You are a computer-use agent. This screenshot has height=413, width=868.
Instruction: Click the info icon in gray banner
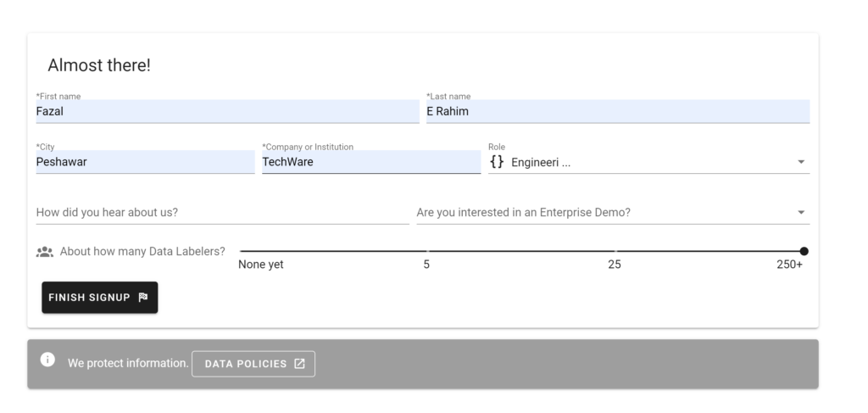click(47, 360)
